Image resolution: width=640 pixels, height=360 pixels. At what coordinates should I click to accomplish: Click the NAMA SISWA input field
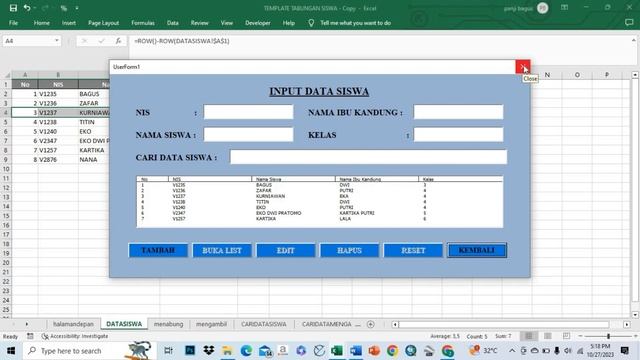point(248,134)
